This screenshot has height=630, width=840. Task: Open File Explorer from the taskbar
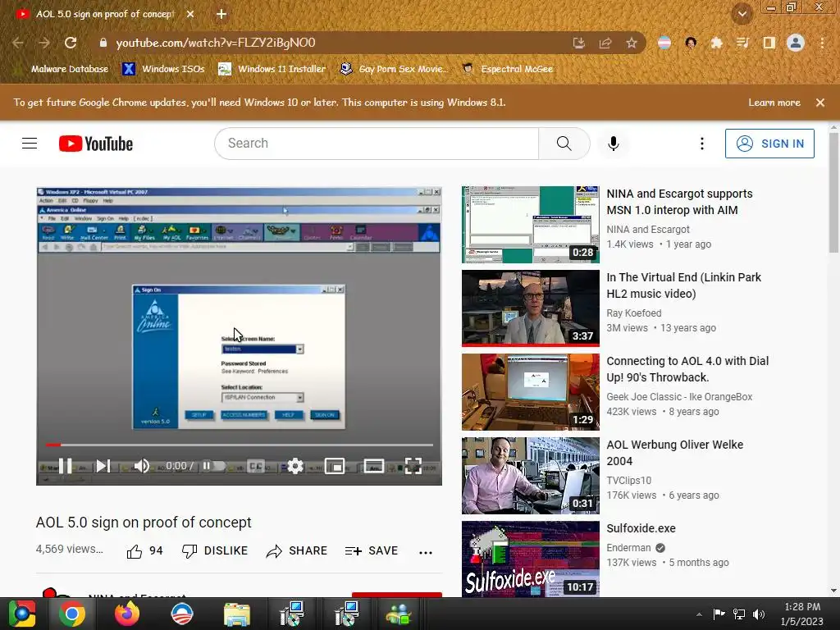(237, 614)
